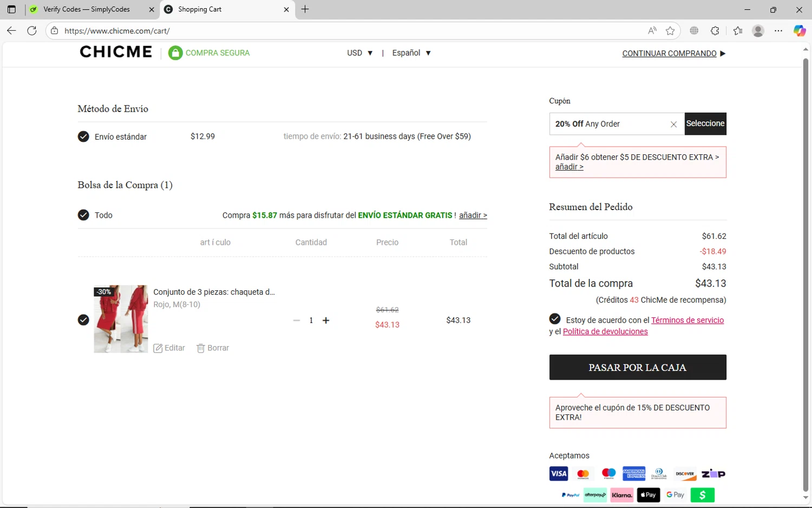
Task: Open the tab actions menu icon
Action: [11, 9]
